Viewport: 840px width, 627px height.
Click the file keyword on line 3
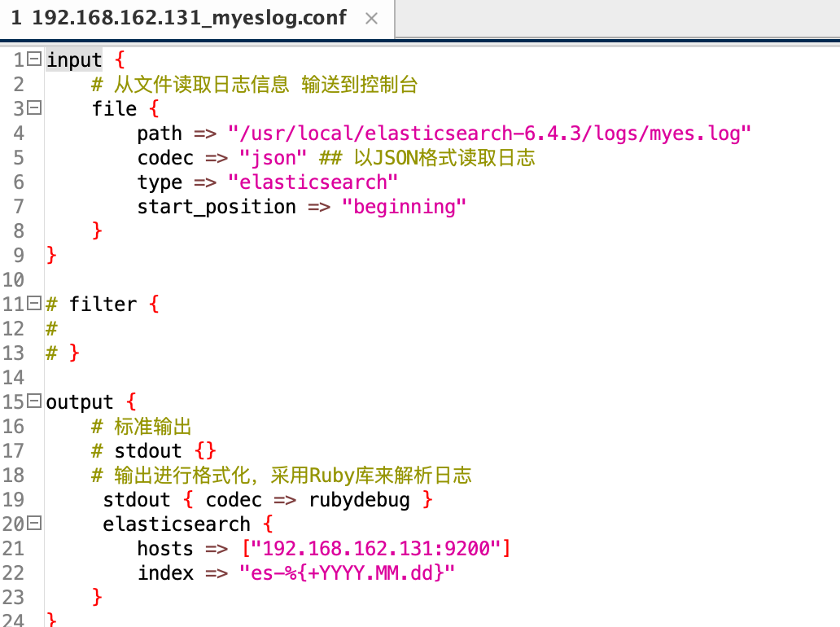(x=114, y=109)
